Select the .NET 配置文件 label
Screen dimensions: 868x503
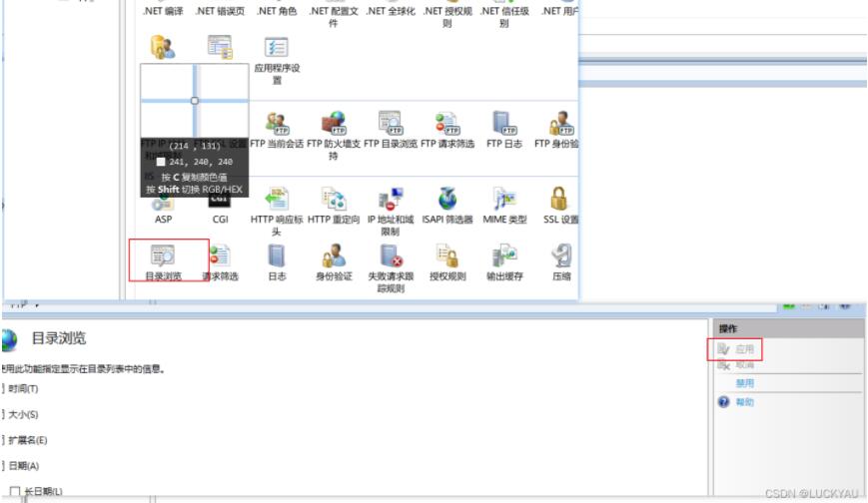pos(334,17)
